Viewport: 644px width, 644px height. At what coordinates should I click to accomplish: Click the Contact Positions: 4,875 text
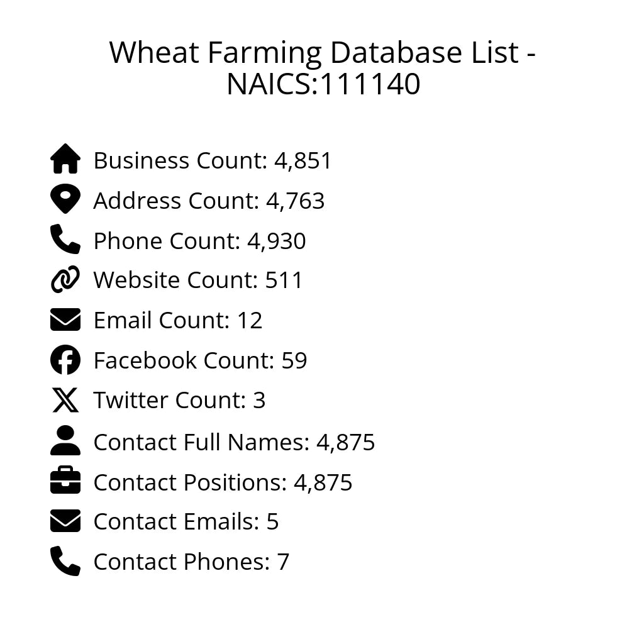click(223, 483)
